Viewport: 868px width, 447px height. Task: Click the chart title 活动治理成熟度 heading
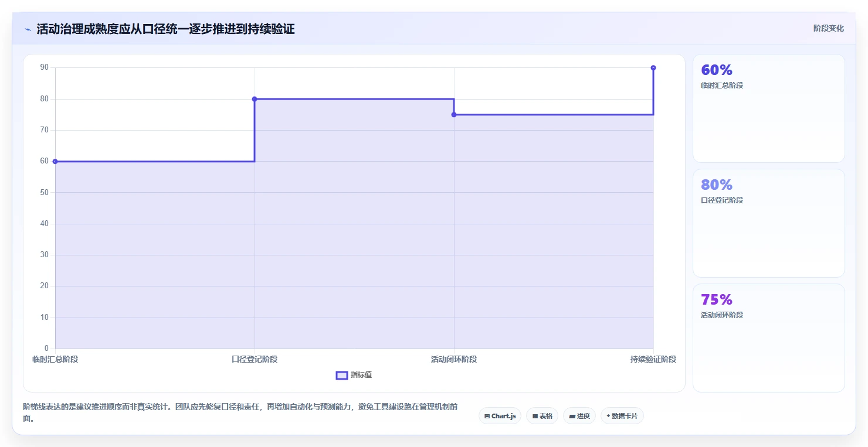(x=165, y=29)
